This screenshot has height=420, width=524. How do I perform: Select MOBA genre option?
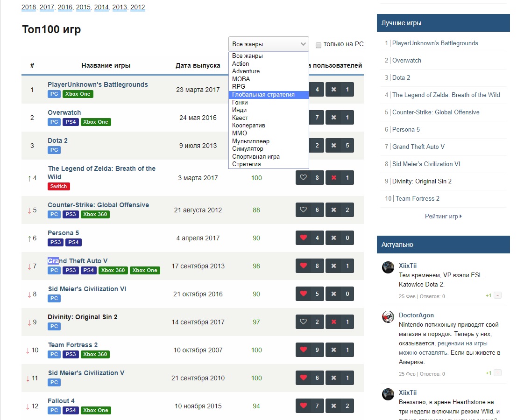269,79
